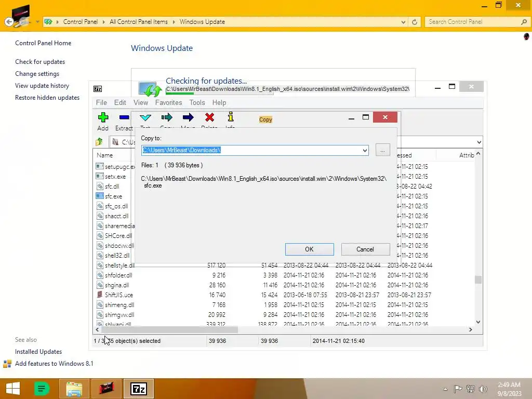Open breadcrumb arrow after All Control Panel Items

pyautogui.click(x=174, y=22)
